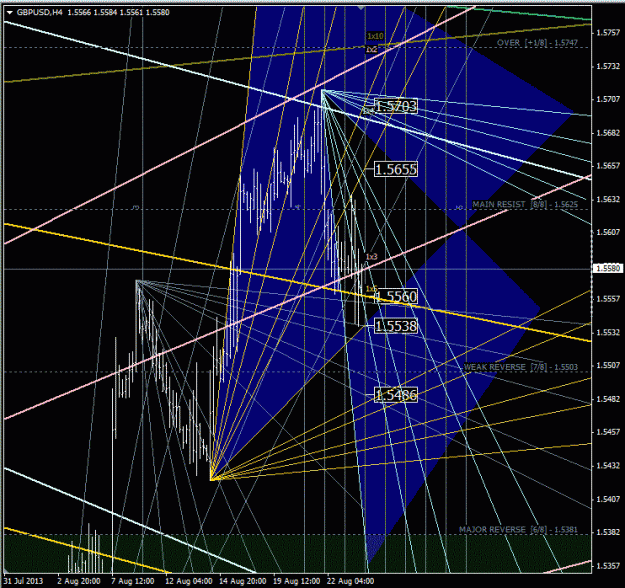Select the 1.5486 price label box

click(396, 395)
